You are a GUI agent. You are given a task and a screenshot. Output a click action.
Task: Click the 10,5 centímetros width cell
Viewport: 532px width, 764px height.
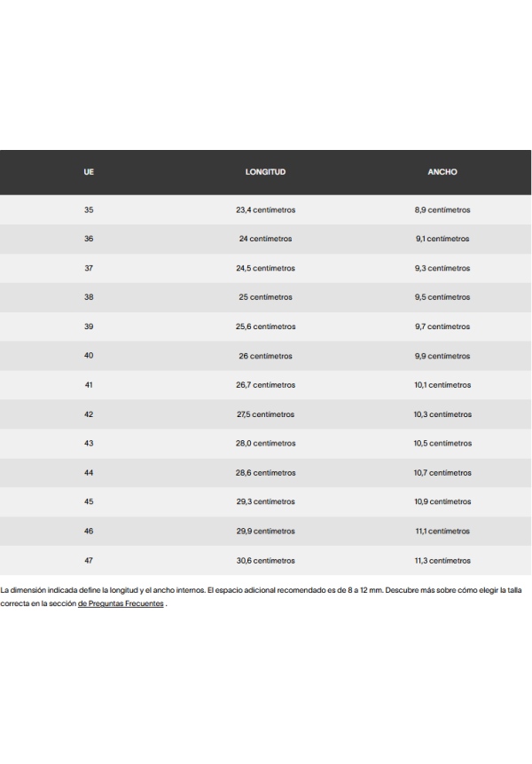442,444
